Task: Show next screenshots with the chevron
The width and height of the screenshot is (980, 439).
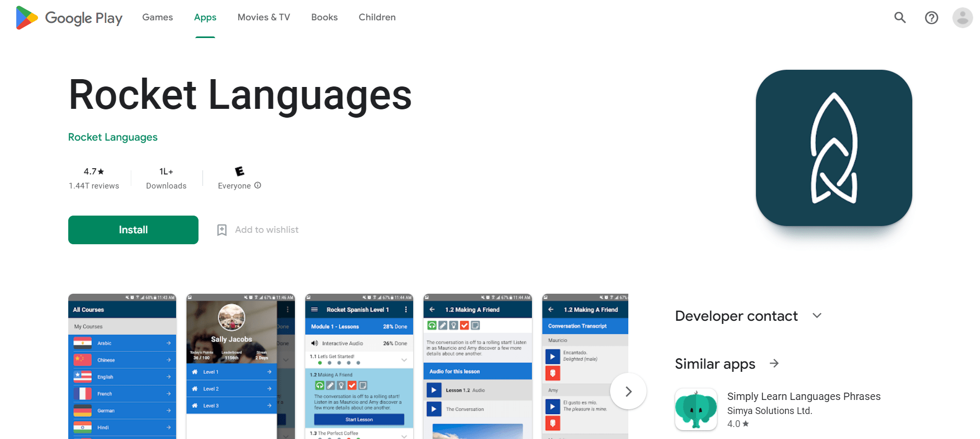Action: coord(628,391)
